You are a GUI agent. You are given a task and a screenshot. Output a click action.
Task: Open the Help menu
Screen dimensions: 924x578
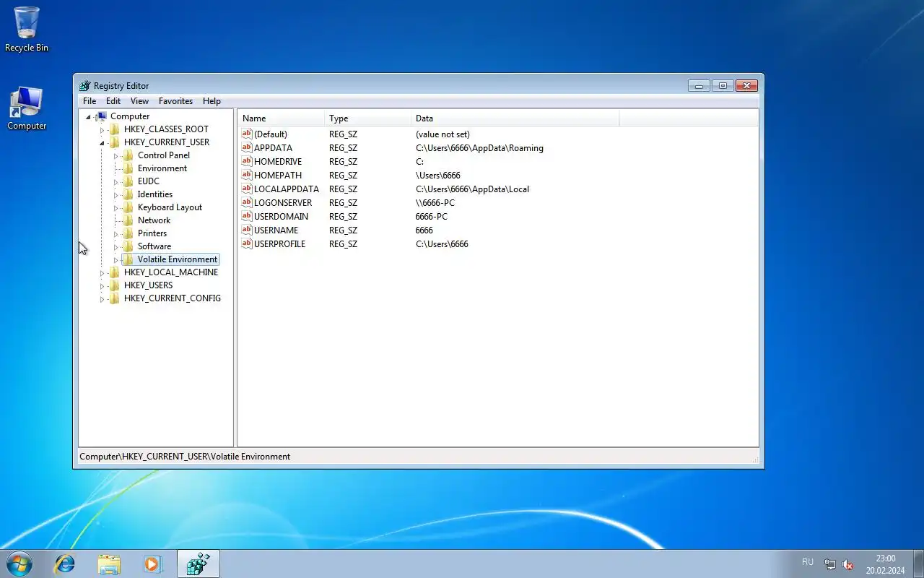[212, 101]
